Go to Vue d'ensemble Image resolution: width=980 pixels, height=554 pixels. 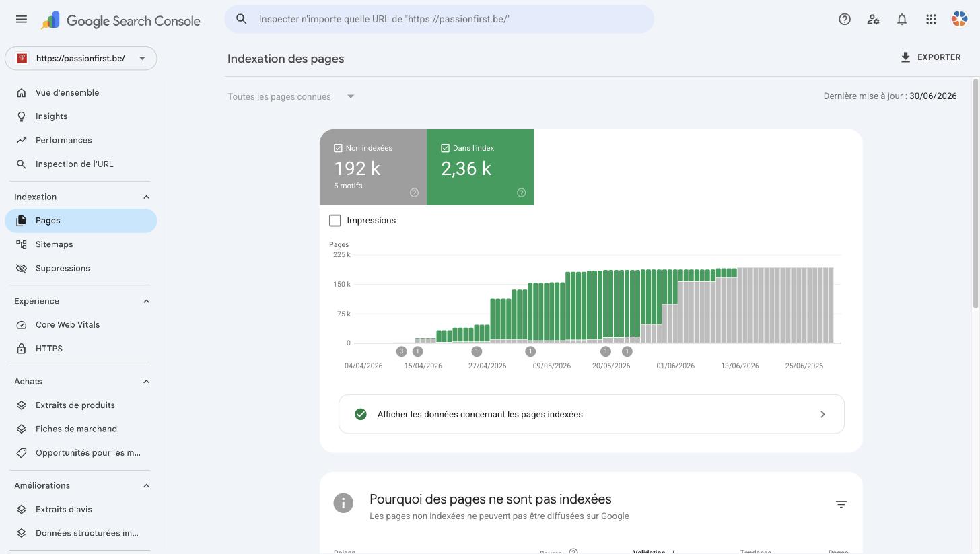point(81,93)
